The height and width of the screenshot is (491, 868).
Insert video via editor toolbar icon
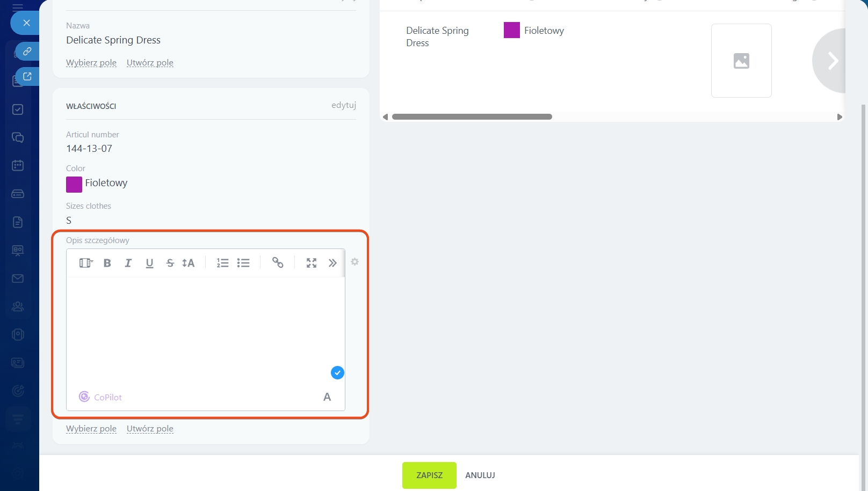point(86,263)
